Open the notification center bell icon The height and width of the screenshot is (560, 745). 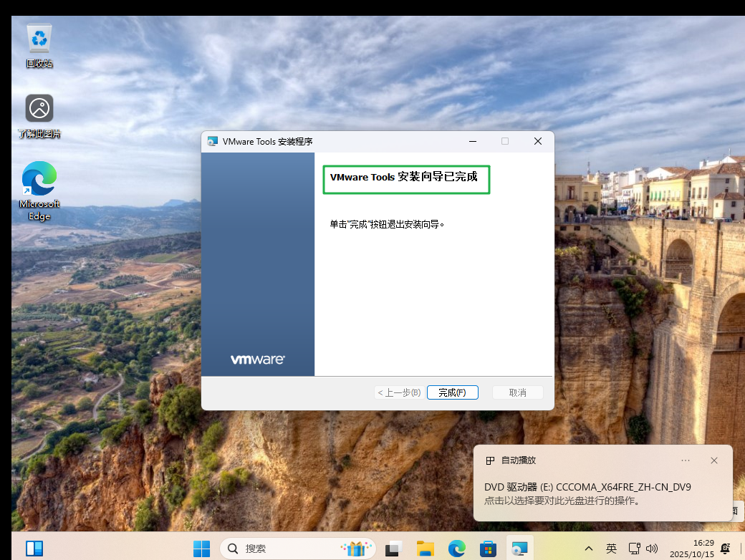(726, 549)
